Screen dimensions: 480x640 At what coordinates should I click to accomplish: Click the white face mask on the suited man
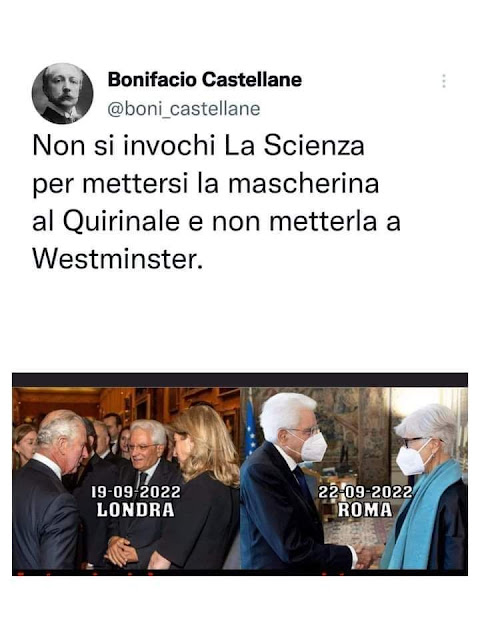tap(312, 447)
